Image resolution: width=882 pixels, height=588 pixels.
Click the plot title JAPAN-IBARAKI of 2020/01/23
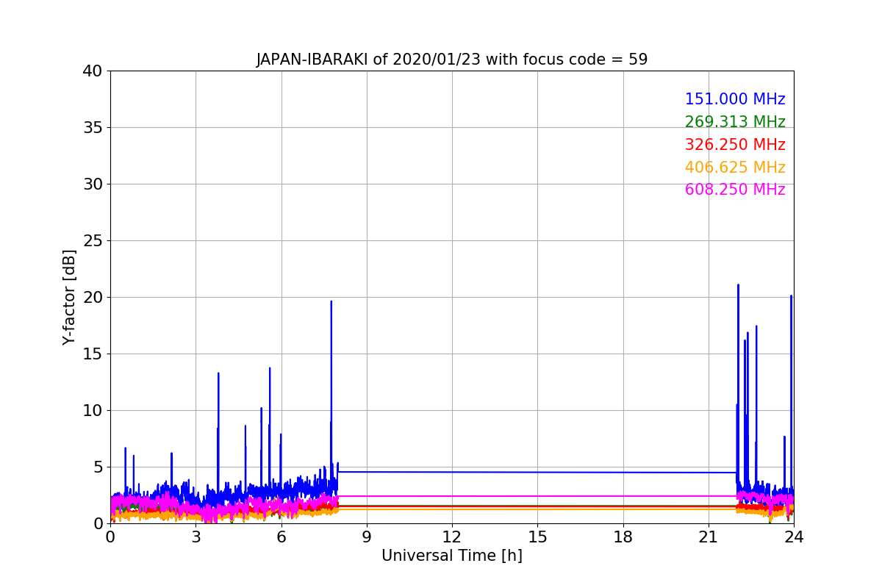click(451, 60)
